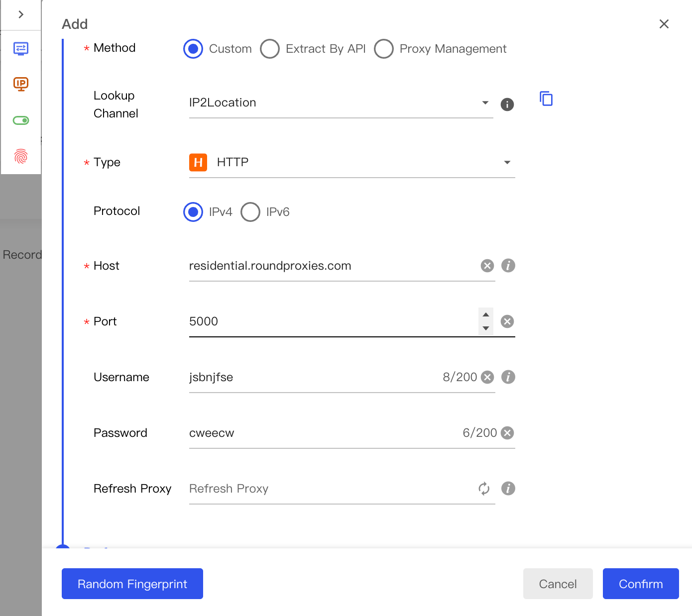Open the info tooltip next to IP2Location
The height and width of the screenshot is (616, 692).
tap(507, 104)
